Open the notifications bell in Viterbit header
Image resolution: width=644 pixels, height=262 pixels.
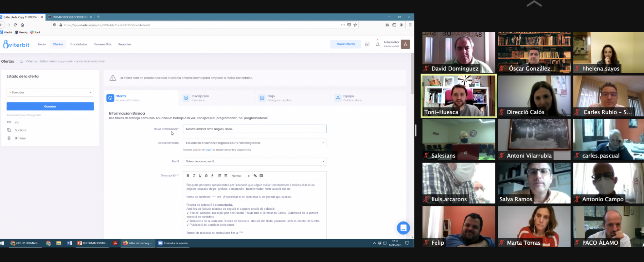pos(378,44)
